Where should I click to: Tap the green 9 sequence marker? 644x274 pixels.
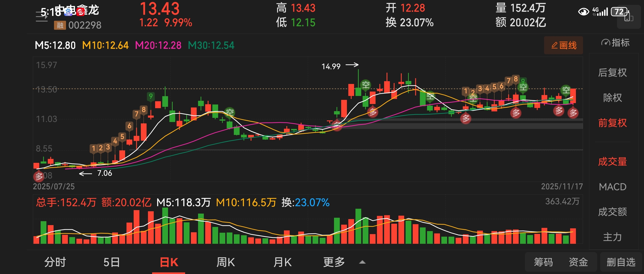pos(150,96)
